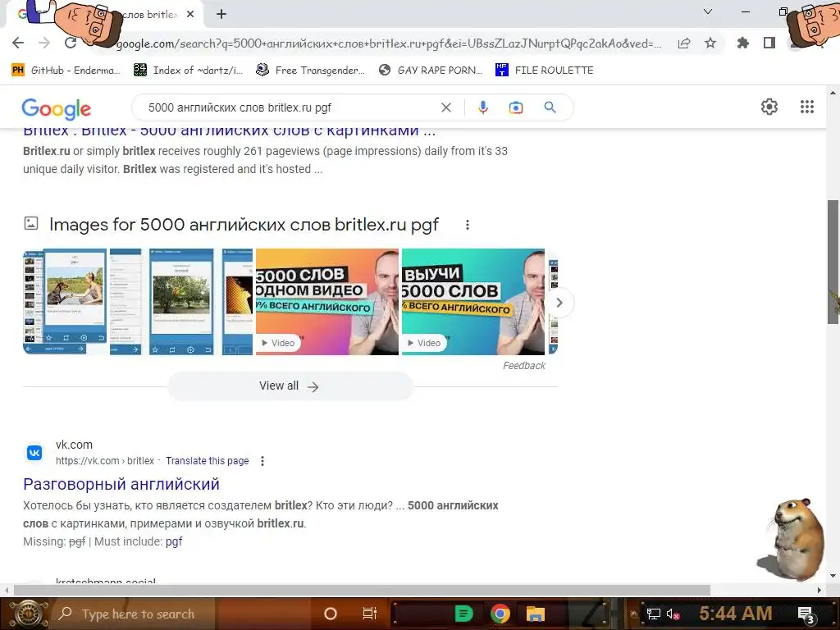Open vk.com result options menu
Image resolution: width=840 pixels, height=630 pixels.
point(262,461)
